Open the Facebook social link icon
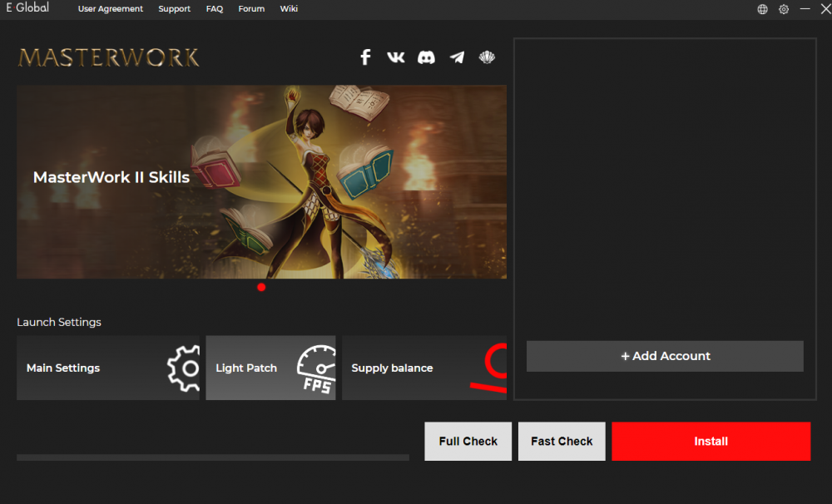832x504 pixels. (x=365, y=57)
